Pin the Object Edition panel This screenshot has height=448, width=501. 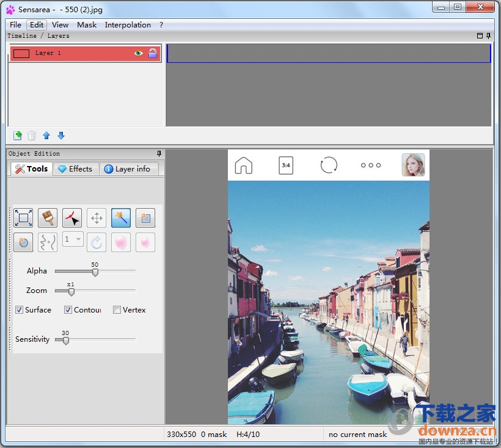(159, 154)
